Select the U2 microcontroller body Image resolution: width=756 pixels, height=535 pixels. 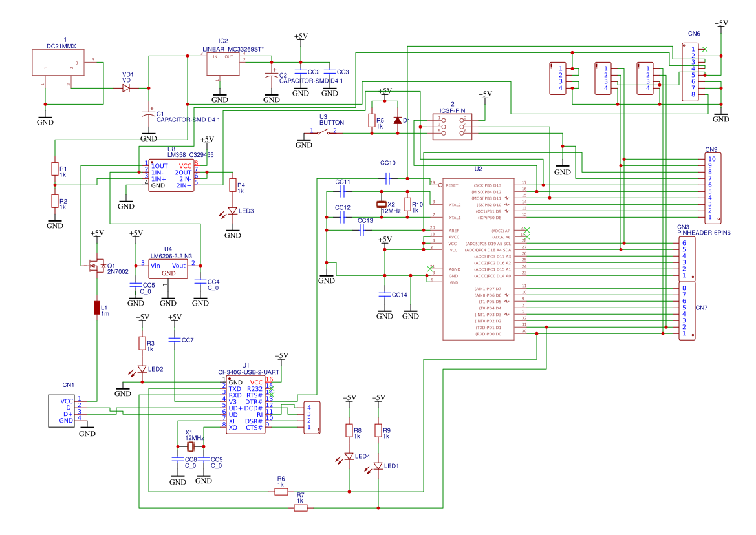coord(479,259)
